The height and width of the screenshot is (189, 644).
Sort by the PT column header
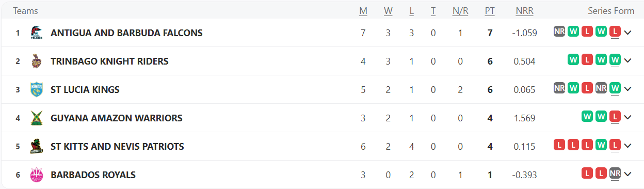pyautogui.click(x=490, y=11)
